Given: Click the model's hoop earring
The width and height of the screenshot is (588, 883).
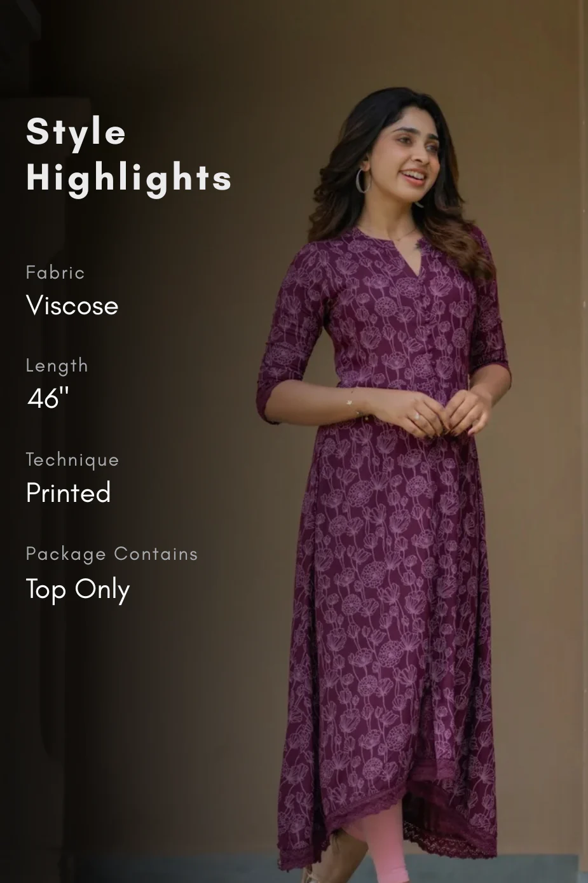Looking at the screenshot, I should [x=362, y=180].
